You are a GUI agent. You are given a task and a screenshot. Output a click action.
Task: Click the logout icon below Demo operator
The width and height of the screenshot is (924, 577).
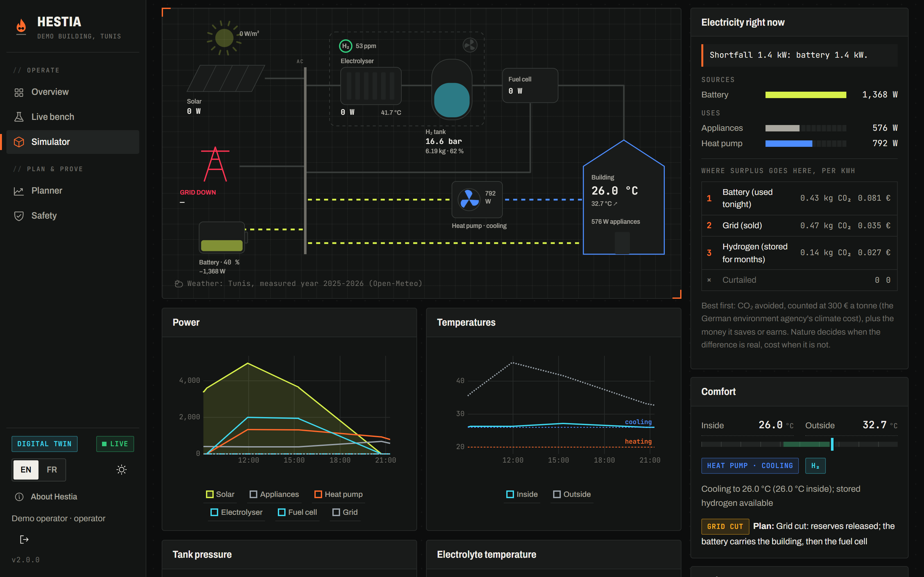(24, 539)
